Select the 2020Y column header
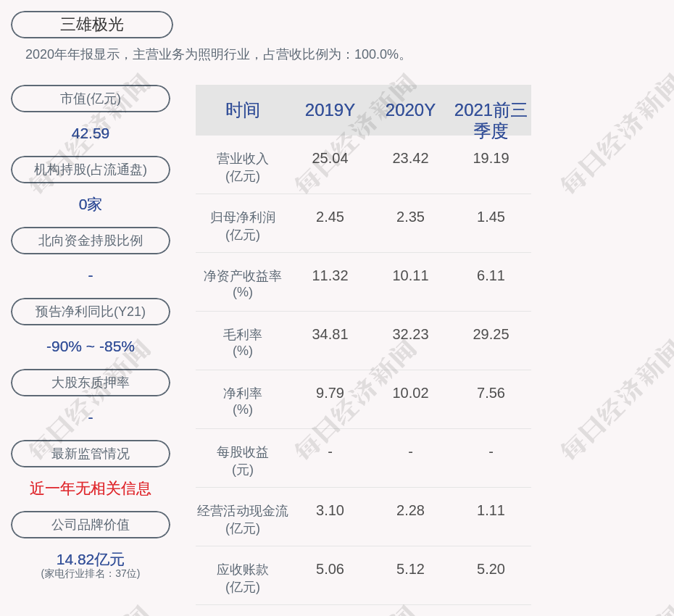 pos(410,110)
